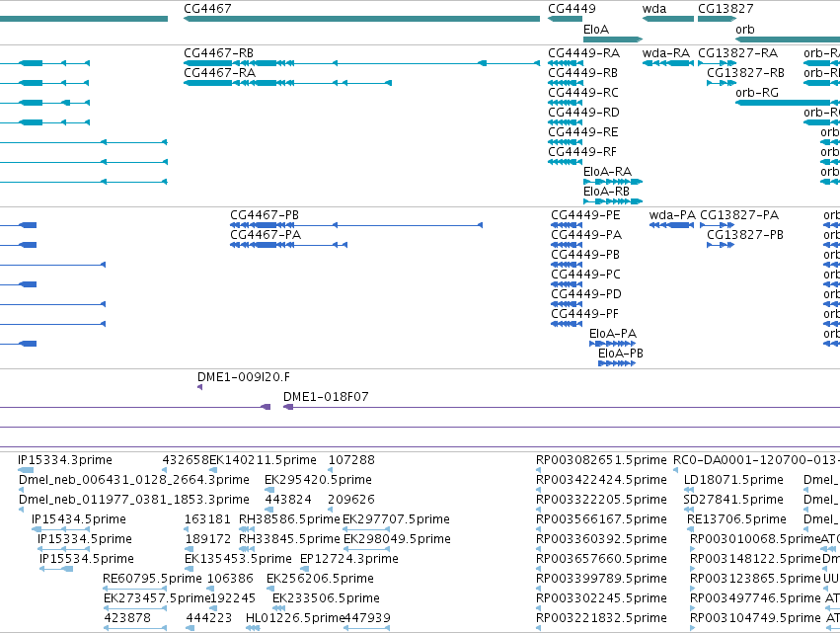Click the wda-RA transcript label
This screenshot has width=840, height=633.
click(x=666, y=53)
